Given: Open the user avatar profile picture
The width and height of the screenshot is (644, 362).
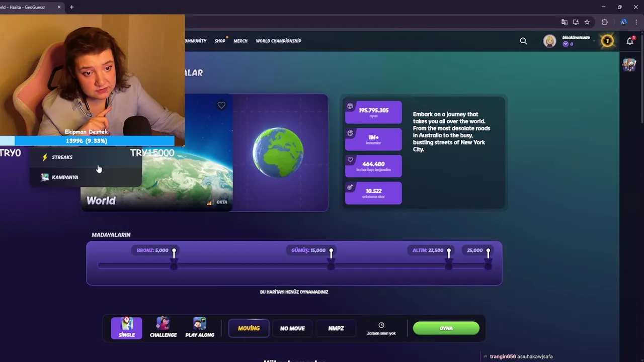Looking at the screenshot, I should pyautogui.click(x=549, y=41).
